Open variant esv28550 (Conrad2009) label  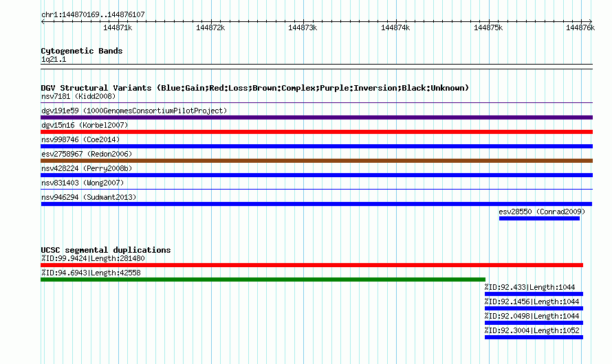click(x=542, y=212)
